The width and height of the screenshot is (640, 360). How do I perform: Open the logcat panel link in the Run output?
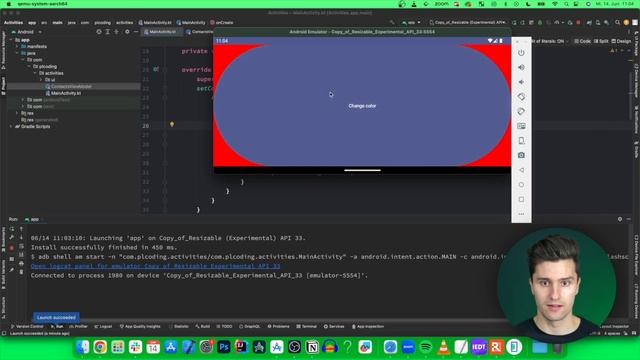click(x=156, y=266)
